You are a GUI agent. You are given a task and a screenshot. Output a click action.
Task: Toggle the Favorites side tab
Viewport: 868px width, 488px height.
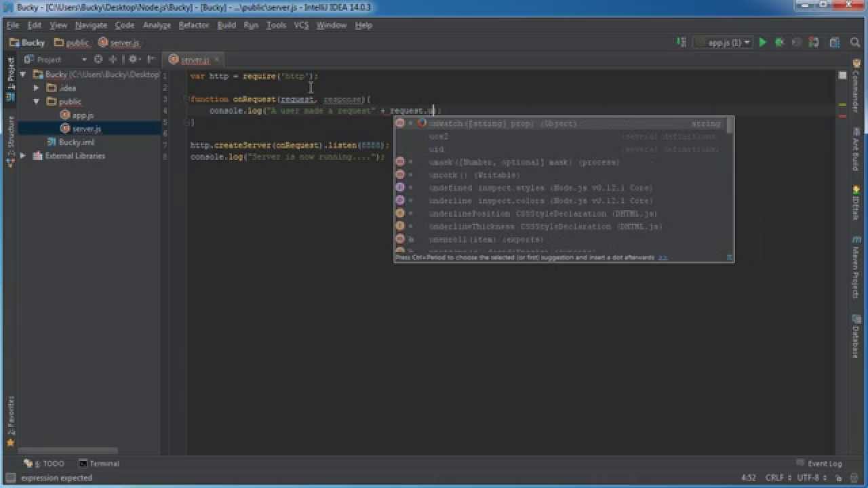10,422
